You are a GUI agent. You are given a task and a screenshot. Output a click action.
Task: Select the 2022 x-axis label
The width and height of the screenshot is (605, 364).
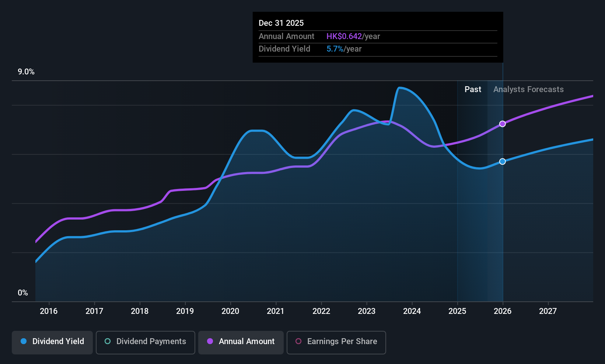point(321,311)
